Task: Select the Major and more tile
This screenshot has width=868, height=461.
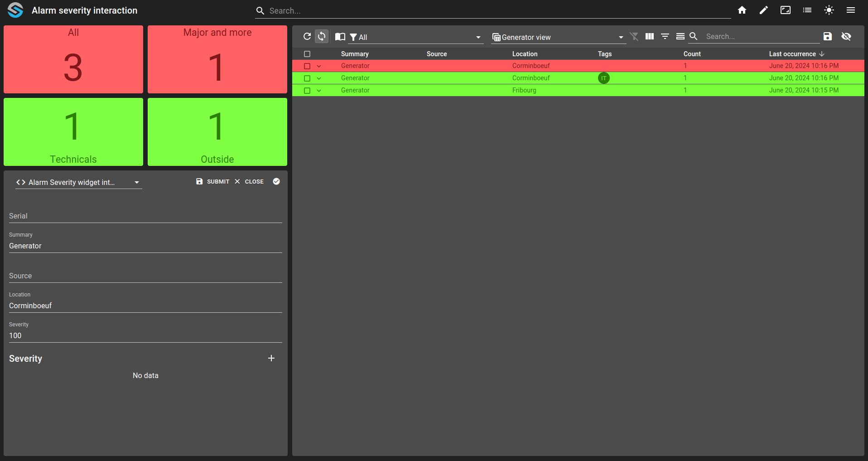Action: pyautogui.click(x=217, y=59)
